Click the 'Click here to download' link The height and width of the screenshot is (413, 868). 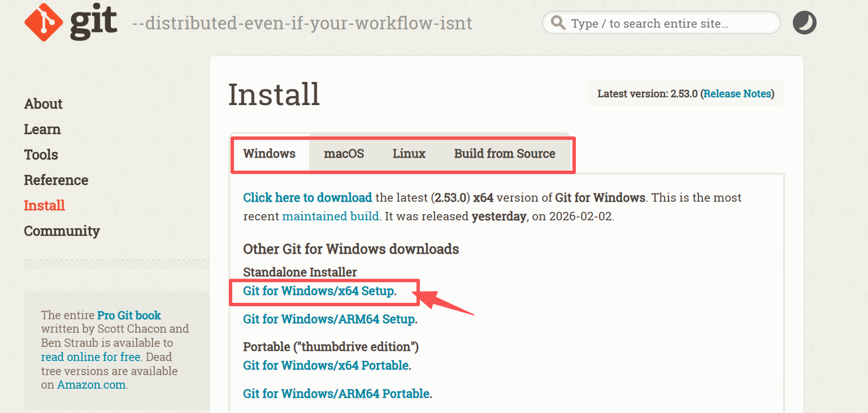tap(307, 198)
